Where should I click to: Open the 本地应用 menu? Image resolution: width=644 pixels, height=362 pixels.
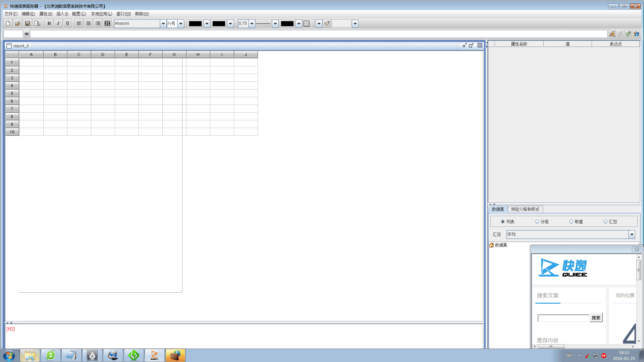click(101, 14)
